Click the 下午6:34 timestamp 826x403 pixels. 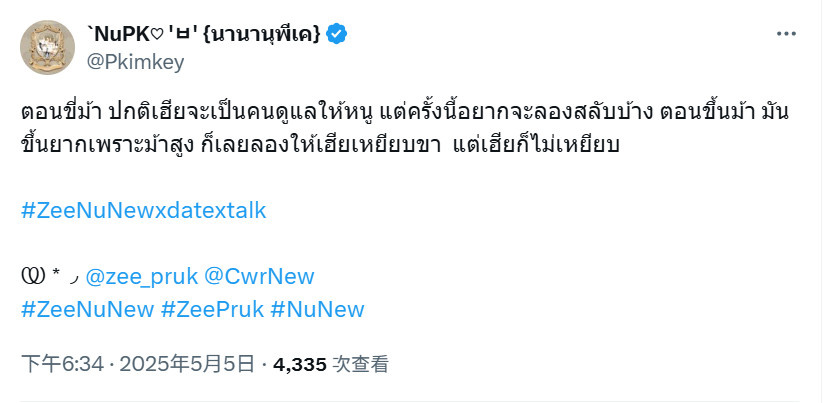[63, 364]
